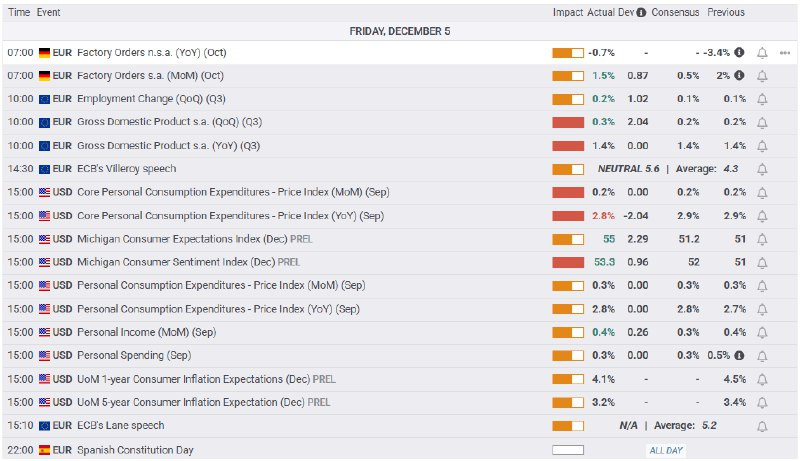
Task: Toggle alert bell for ECB's Lane speech
Action: tap(763, 426)
